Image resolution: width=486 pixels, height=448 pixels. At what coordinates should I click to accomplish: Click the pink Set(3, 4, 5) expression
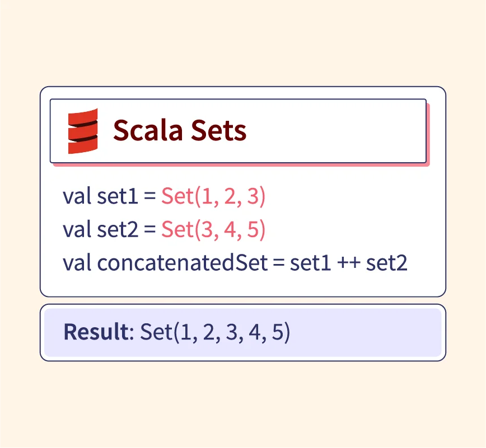(213, 230)
